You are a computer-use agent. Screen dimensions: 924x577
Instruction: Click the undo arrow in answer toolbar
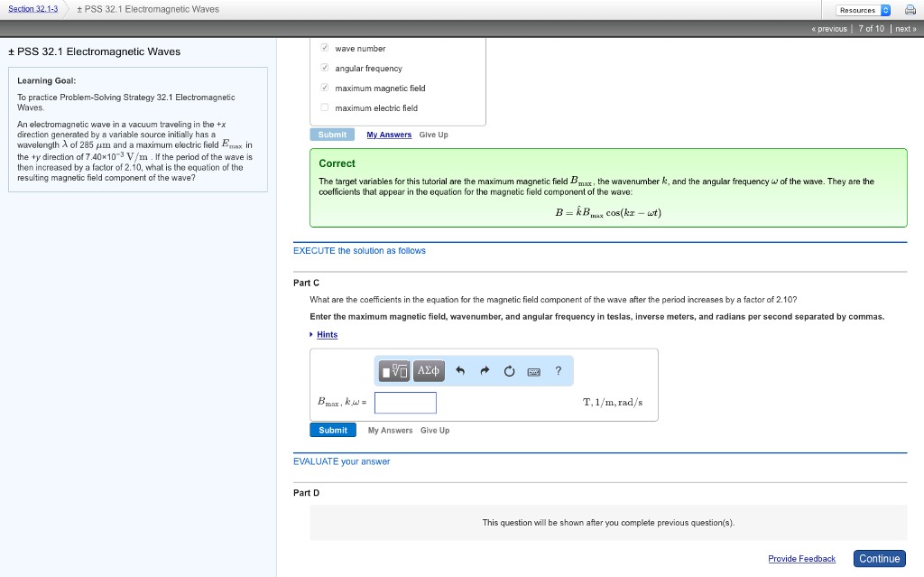click(459, 370)
